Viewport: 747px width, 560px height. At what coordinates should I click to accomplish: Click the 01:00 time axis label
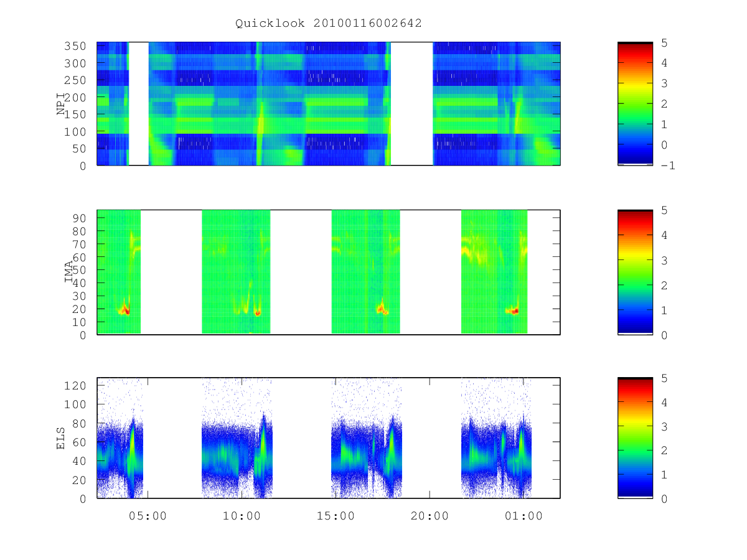tap(524, 516)
